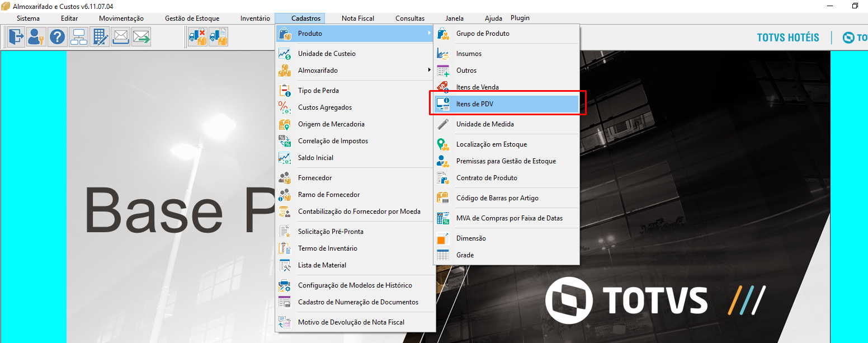Click the Fornecedor people icon
Viewport: 868px width, 343px height.
[x=285, y=178]
